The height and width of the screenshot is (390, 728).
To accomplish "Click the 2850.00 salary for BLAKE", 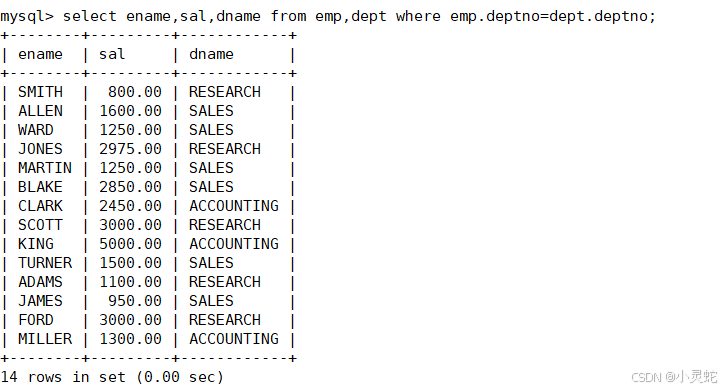I will (x=130, y=187).
